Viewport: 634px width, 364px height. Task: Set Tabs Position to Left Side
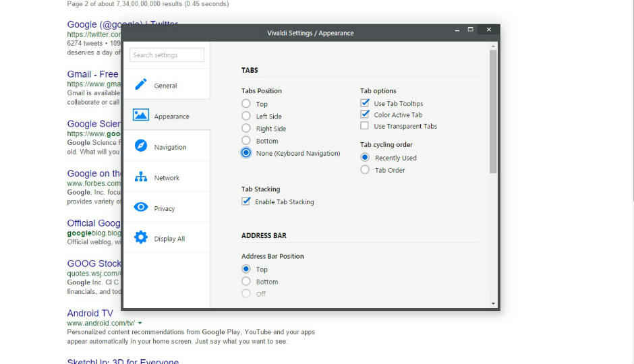tap(246, 116)
